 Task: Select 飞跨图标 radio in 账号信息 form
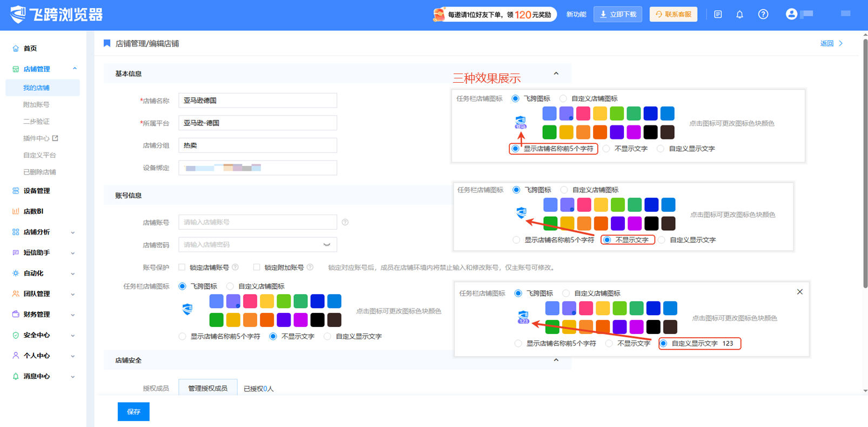point(183,286)
